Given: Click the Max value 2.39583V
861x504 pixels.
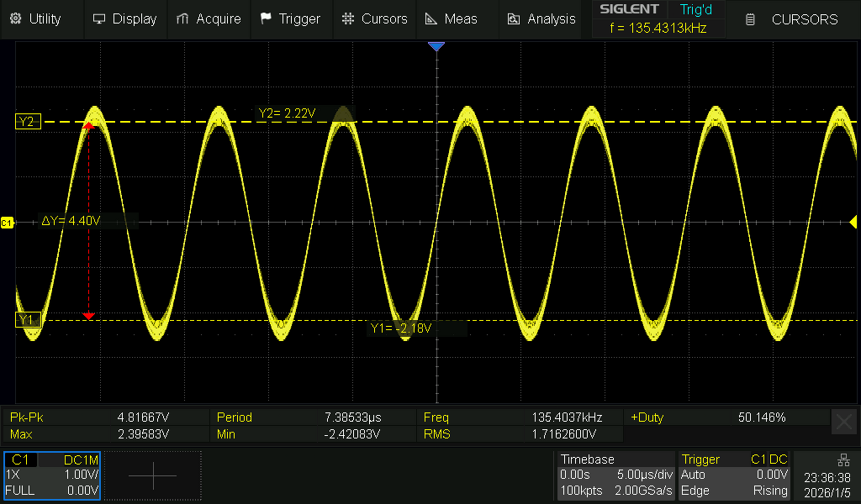Looking at the screenshot, I should click(143, 434).
